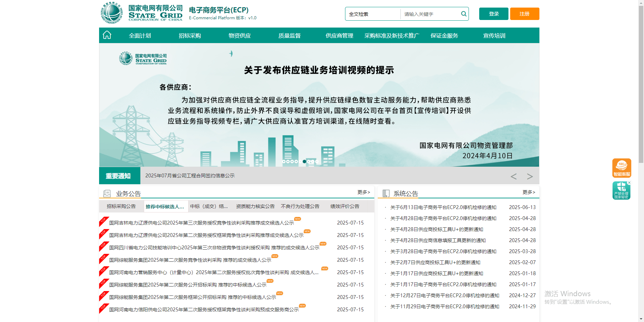Open the 智能客服 floating assistant icon

tap(621, 168)
